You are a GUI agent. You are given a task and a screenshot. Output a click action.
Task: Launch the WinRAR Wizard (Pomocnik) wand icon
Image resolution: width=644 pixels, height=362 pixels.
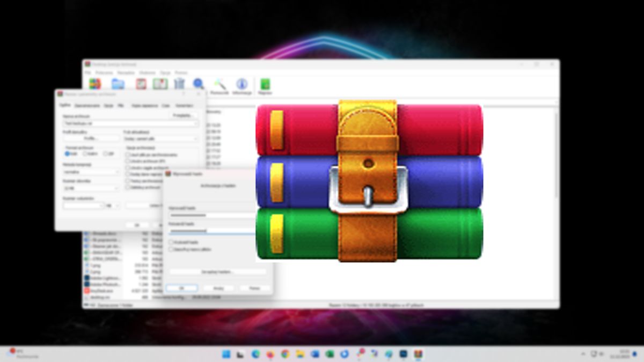(x=219, y=84)
